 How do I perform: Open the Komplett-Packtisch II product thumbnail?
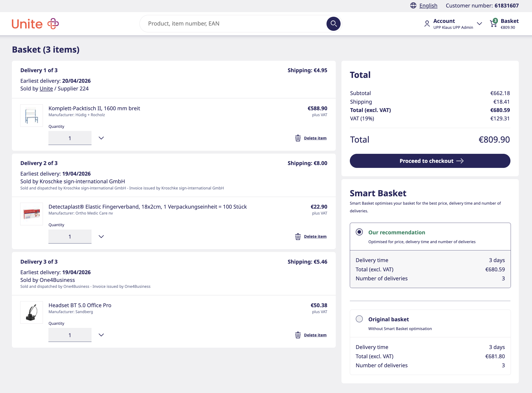(x=32, y=115)
